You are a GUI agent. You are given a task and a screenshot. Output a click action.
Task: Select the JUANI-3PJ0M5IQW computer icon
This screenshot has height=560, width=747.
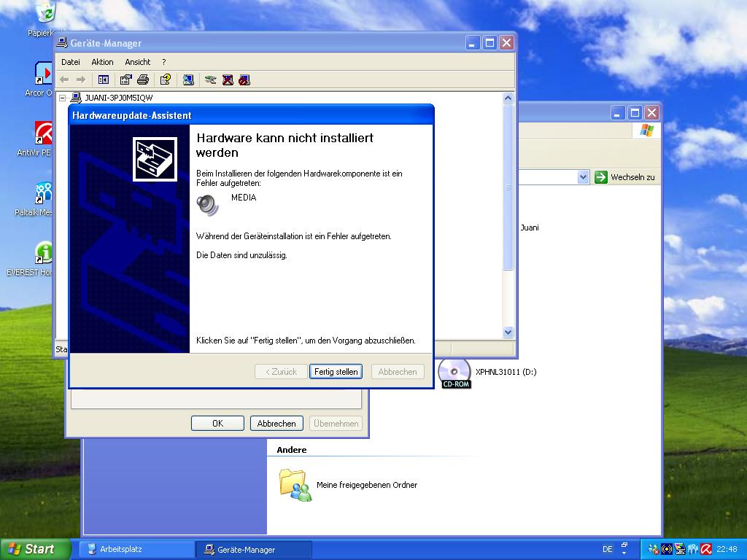click(x=76, y=98)
